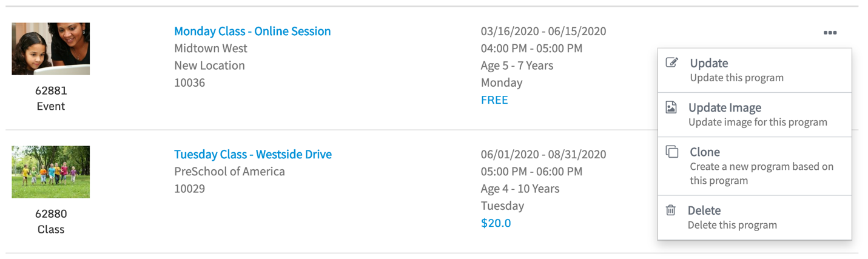Choose Delete this program option
868x259 pixels.
coord(732,225)
